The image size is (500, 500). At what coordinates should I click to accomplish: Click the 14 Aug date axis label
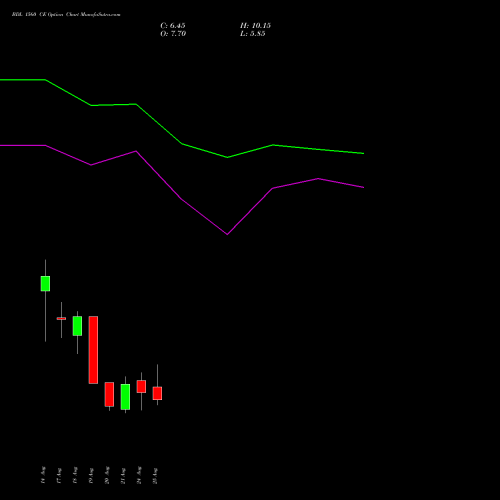(x=43, y=475)
